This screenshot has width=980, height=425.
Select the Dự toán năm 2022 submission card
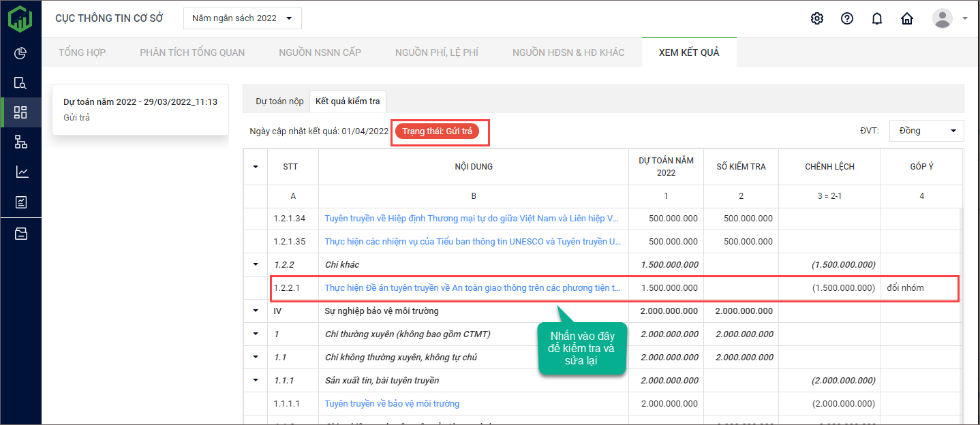(140, 109)
